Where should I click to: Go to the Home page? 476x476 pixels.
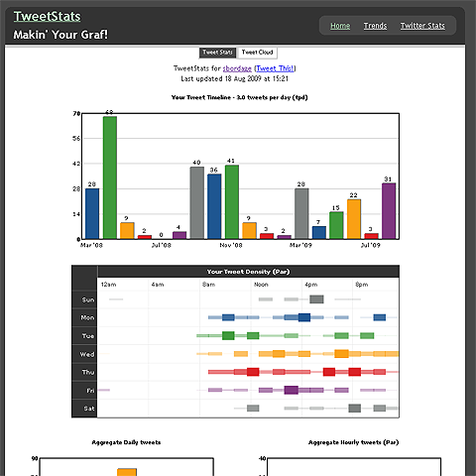(340, 26)
